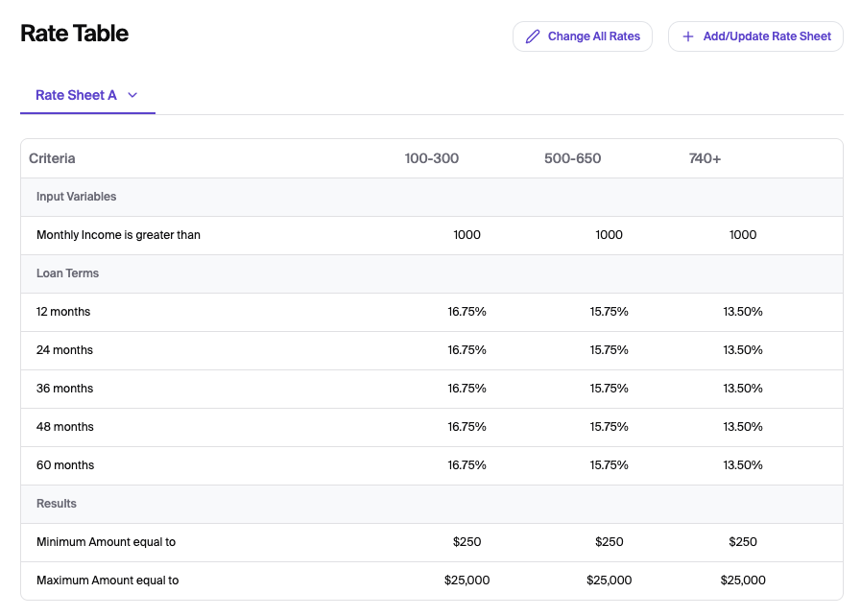This screenshot has height=616, width=861.
Task: Select 24 months rate for 500-650 tier
Action: [609, 350]
